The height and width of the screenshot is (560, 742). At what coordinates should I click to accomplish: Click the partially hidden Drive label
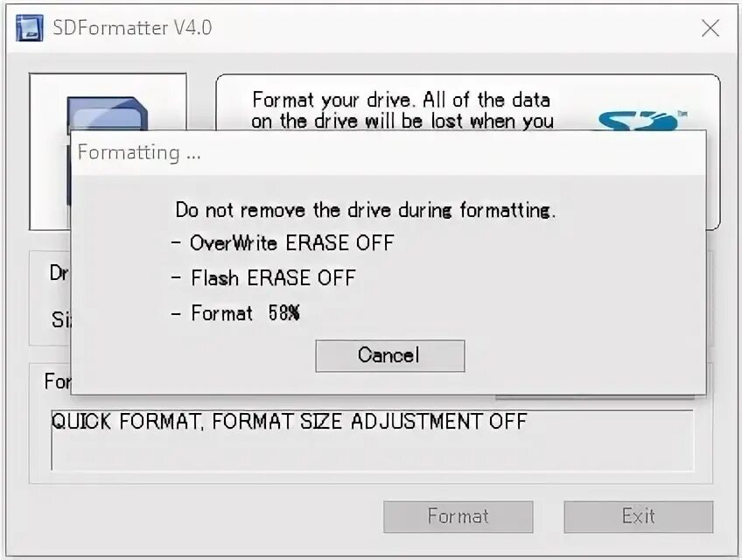pos(59,273)
